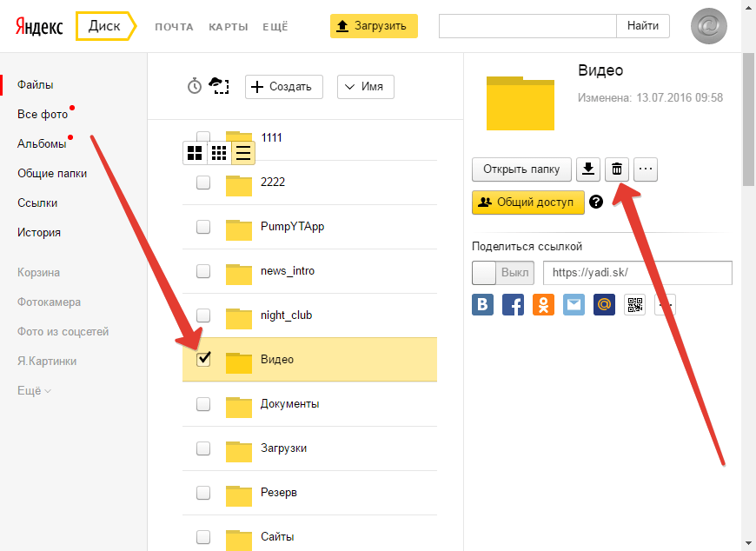Open Фотокамера in sidebar
The width and height of the screenshot is (756, 551).
pos(50,302)
